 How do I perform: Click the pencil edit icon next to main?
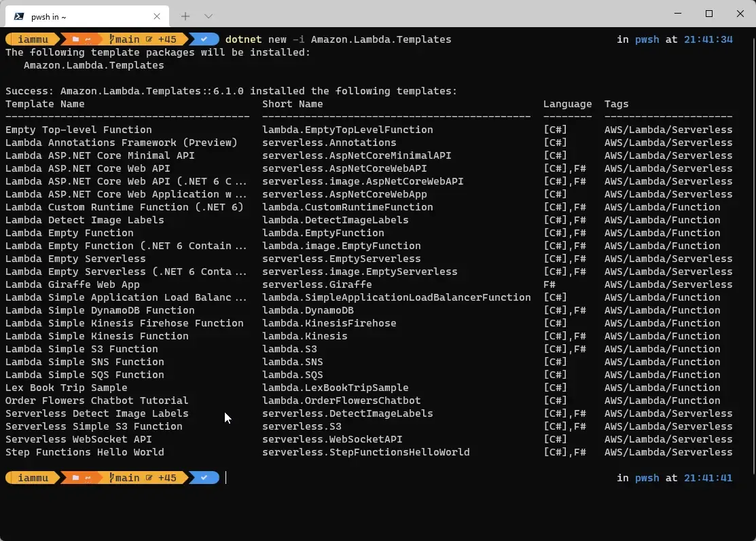tap(149, 39)
